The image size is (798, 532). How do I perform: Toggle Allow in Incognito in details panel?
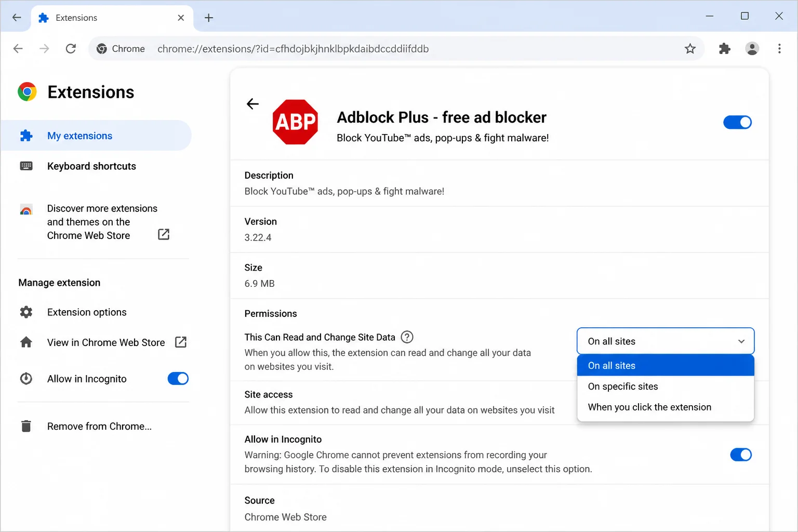[741, 455]
